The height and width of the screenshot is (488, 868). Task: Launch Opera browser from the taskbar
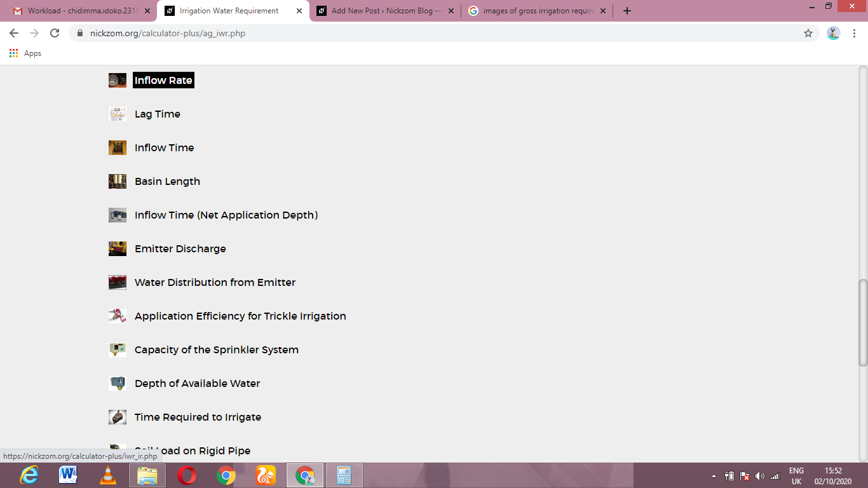(x=187, y=475)
